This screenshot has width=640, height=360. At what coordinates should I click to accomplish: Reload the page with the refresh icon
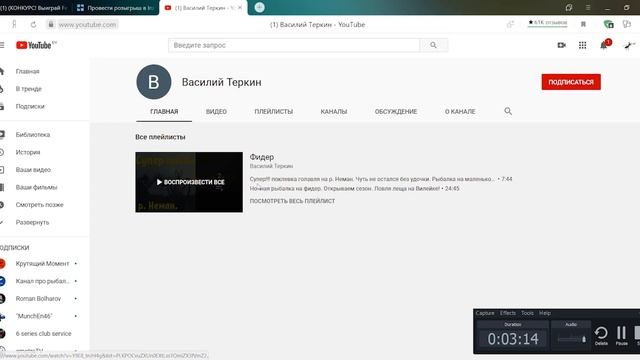click(33, 24)
